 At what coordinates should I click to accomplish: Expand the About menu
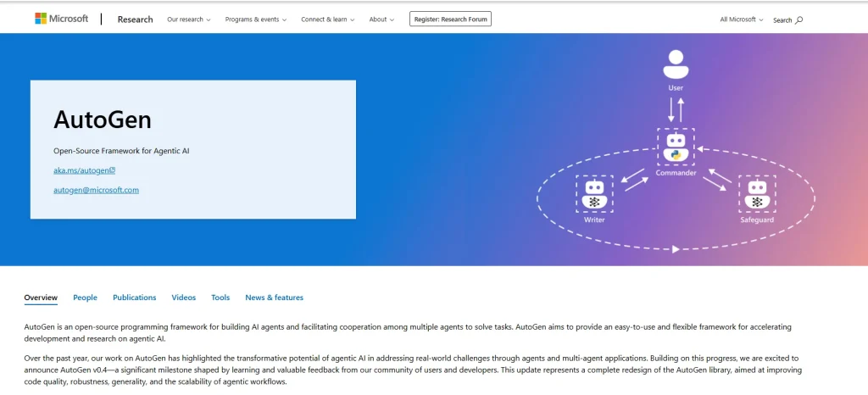pyautogui.click(x=381, y=19)
